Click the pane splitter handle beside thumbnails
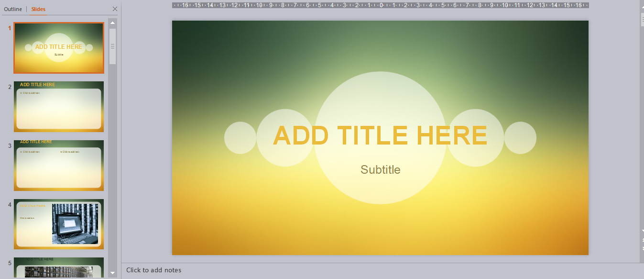 click(x=112, y=45)
